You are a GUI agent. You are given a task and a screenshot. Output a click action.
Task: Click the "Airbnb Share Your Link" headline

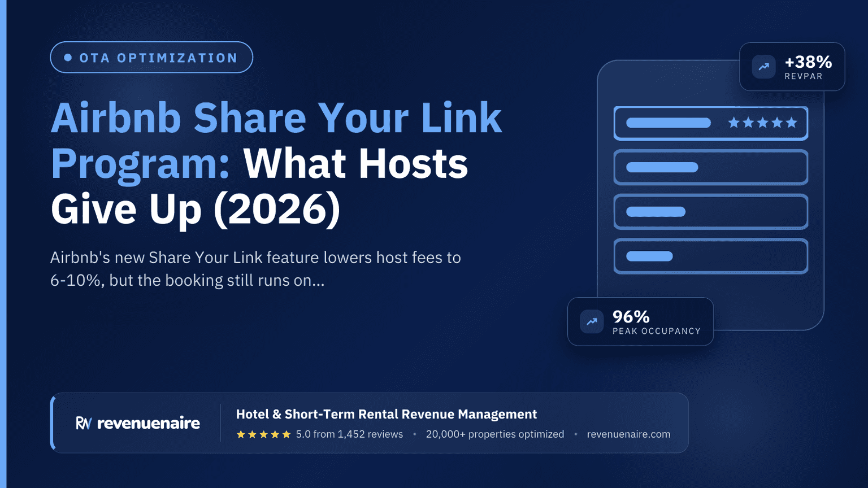276,118
